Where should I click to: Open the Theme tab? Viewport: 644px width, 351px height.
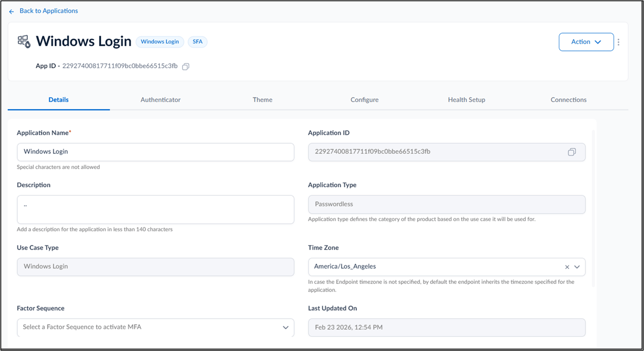pos(262,100)
